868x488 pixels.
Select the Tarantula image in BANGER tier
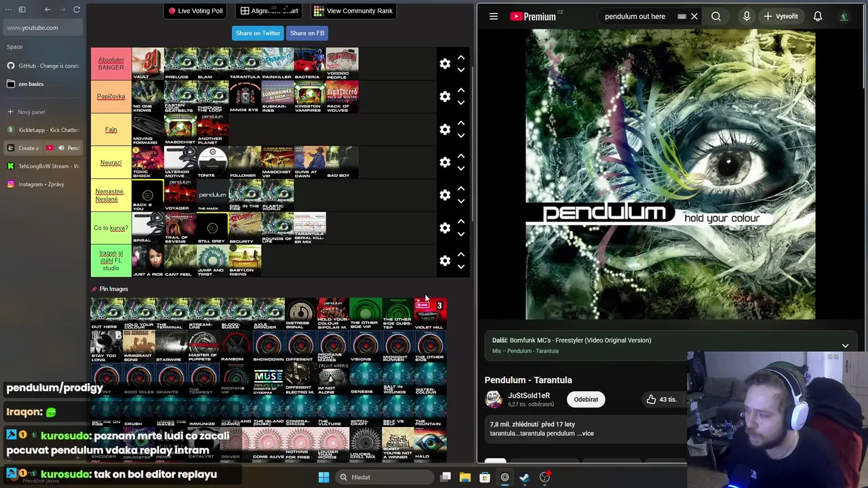[x=245, y=64]
